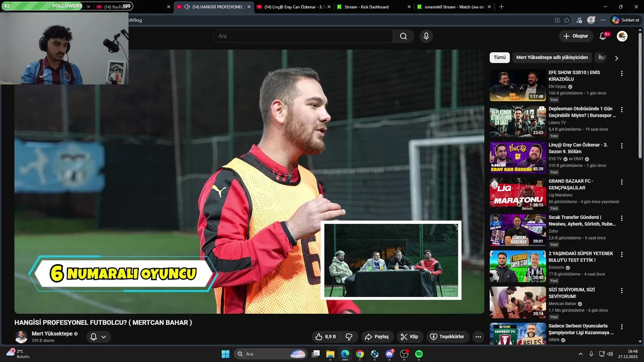Click Windows taskbar search box
The height and width of the screenshot is (362, 644).
click(x=270, y=354)
